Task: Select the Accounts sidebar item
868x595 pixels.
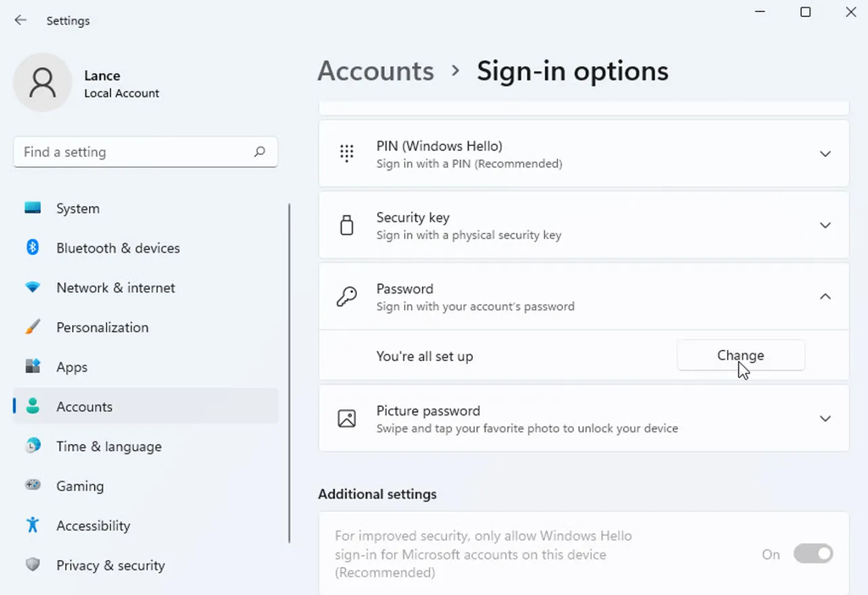Action: pos(145,406)
